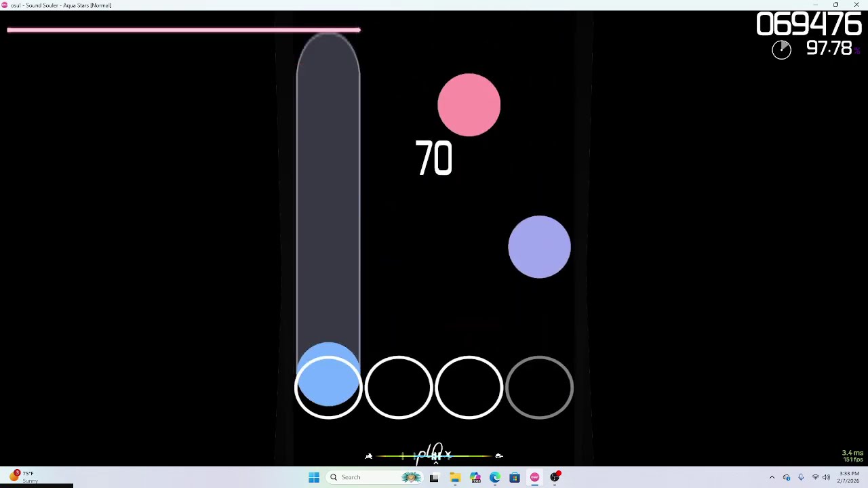Open the volume control in tray

click(827, 477)
